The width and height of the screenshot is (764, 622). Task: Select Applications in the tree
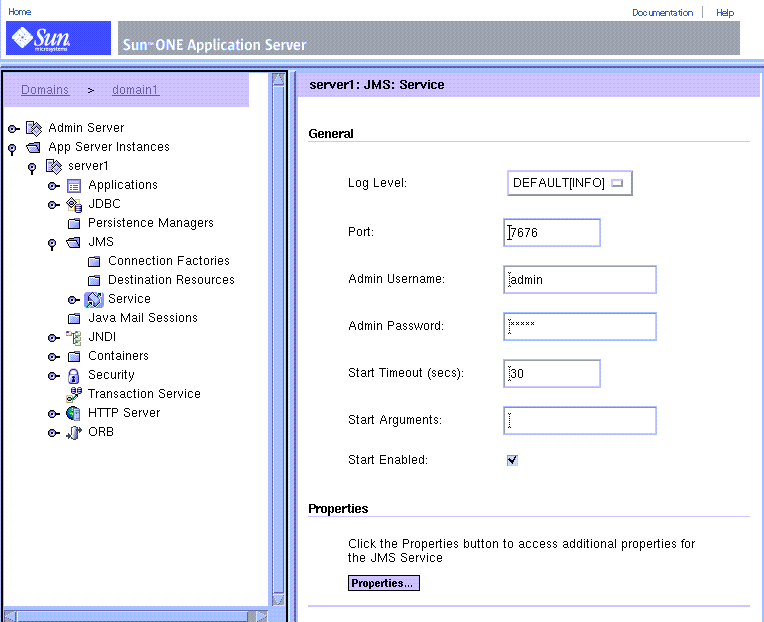(123, 185)
